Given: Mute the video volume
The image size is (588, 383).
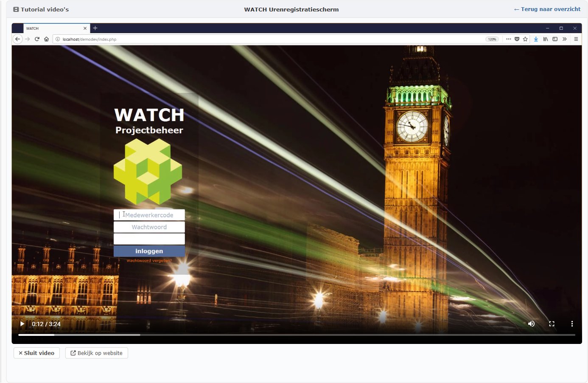Looking at the screenshot, I should click(531, 324).
